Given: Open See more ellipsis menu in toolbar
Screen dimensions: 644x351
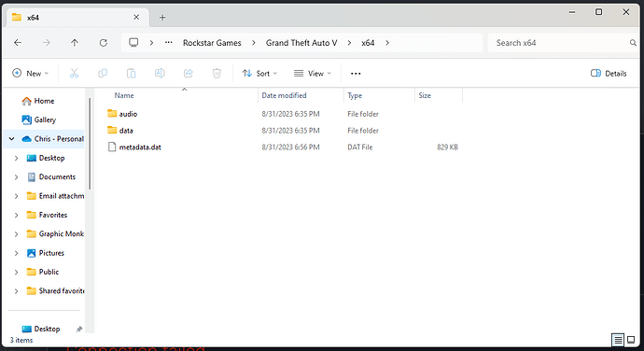Looking at the screenshot, I should pos(356,74).
